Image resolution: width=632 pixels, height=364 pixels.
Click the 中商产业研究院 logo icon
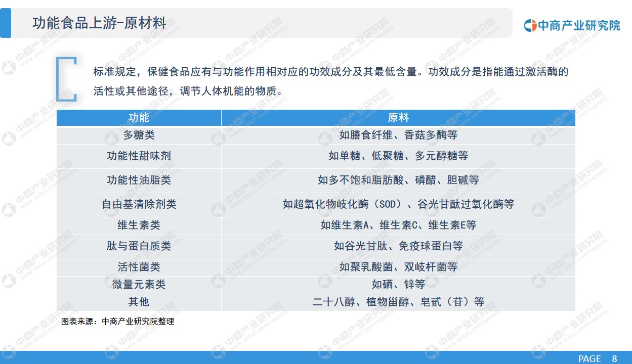pos(530,25)
